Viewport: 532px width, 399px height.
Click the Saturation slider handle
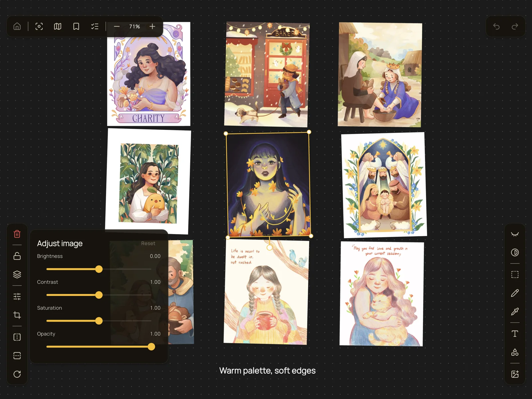pos(99,321)
